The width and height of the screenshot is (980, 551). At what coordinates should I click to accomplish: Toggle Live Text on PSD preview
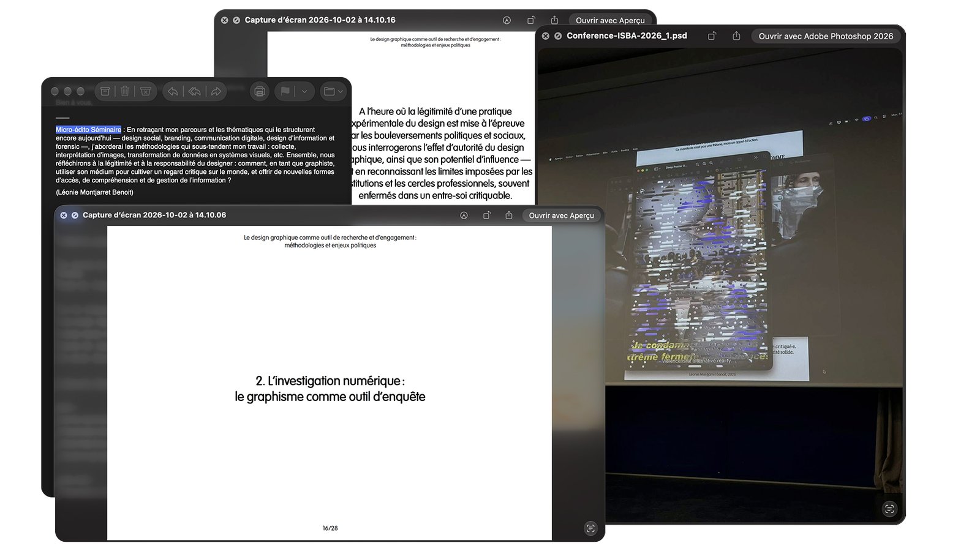pyautogui.click(x=889, y=509)
